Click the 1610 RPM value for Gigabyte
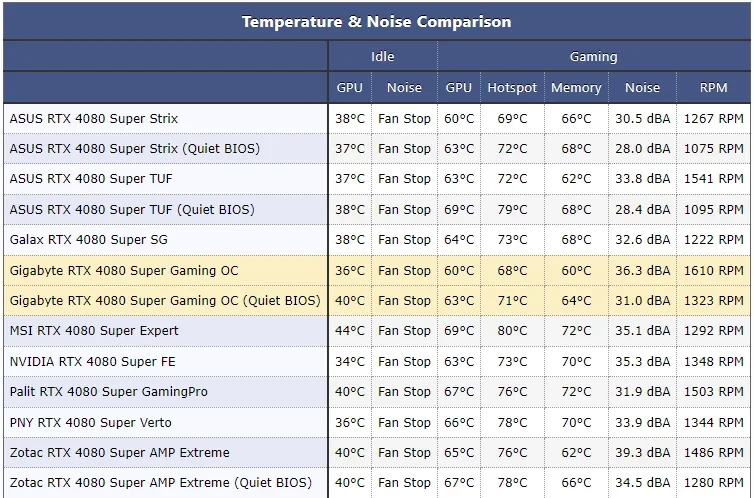 (x=714, y=270)
